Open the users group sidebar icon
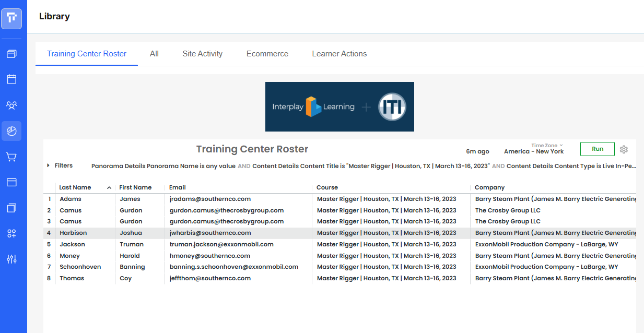Viewport: 644px width, 333px height. pyautogui.click(x=11, y=105)
